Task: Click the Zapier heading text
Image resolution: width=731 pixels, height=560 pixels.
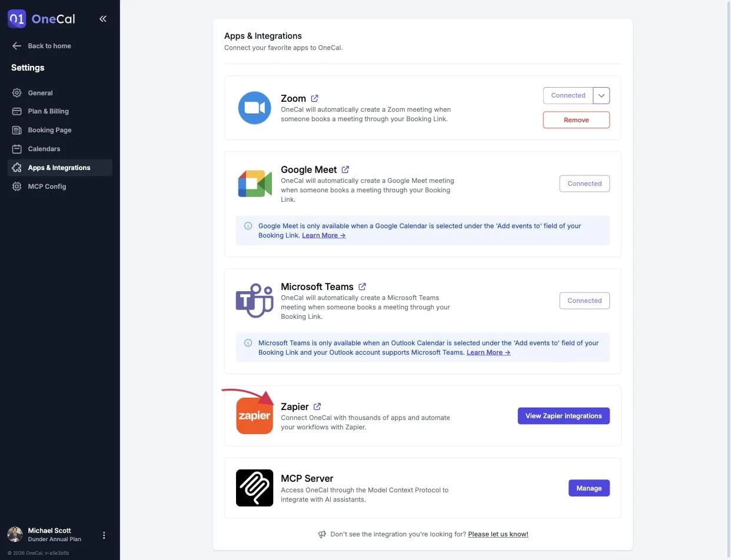Action: pyautogui.click(x=295, y=406)
